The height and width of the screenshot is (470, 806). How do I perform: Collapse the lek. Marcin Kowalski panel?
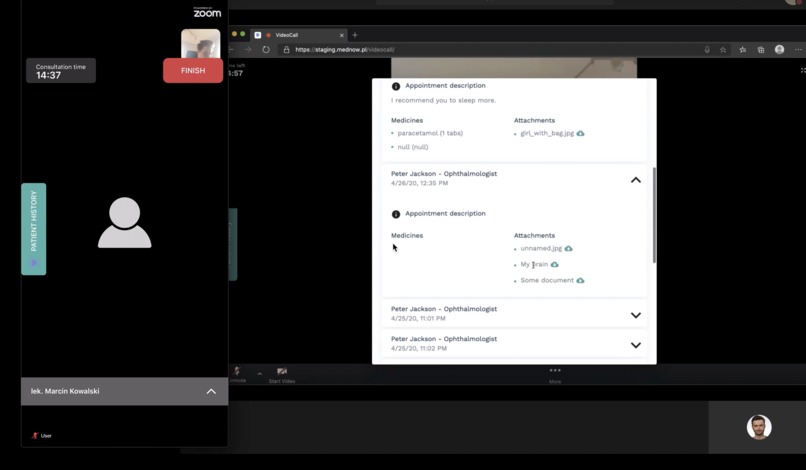[211, 391]
